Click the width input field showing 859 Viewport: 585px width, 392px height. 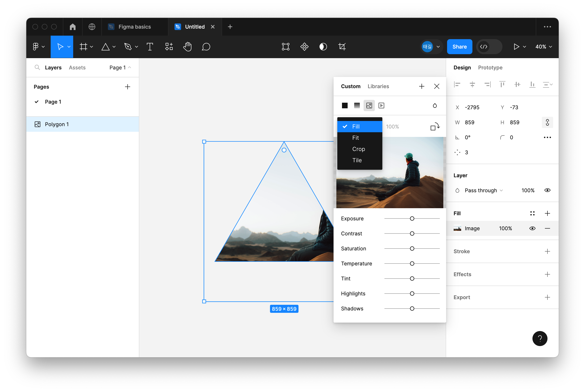pyautogui.click(x=469, y=122)
